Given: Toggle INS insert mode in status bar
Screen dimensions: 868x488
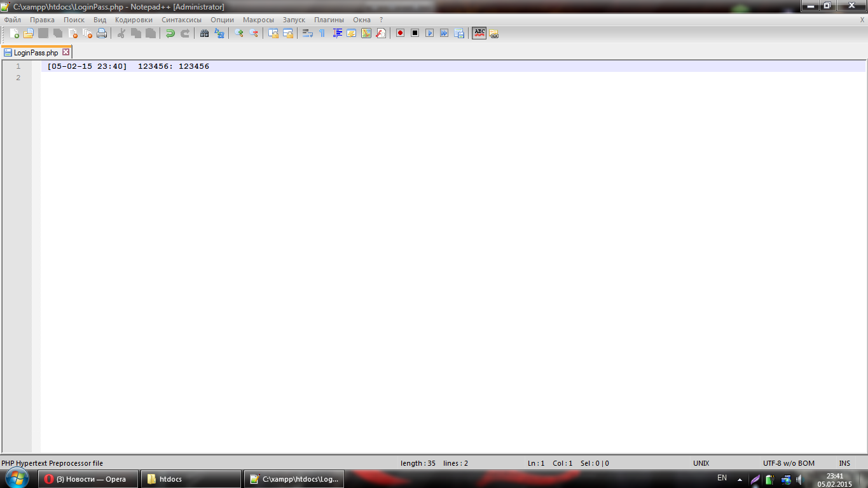Looking at the screenshot, I should 844,463.
